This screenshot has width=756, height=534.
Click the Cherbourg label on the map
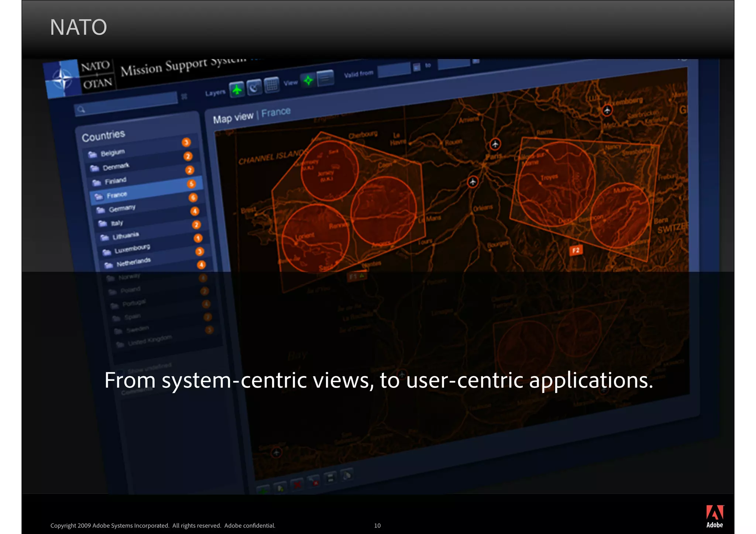[363, 135]
